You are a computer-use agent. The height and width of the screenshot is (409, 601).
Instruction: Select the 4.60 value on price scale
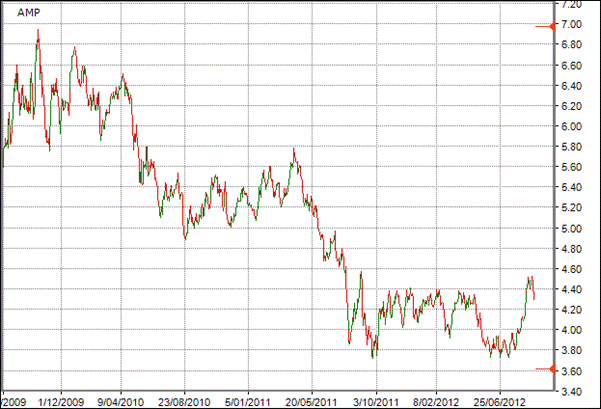tap(570, 269)
